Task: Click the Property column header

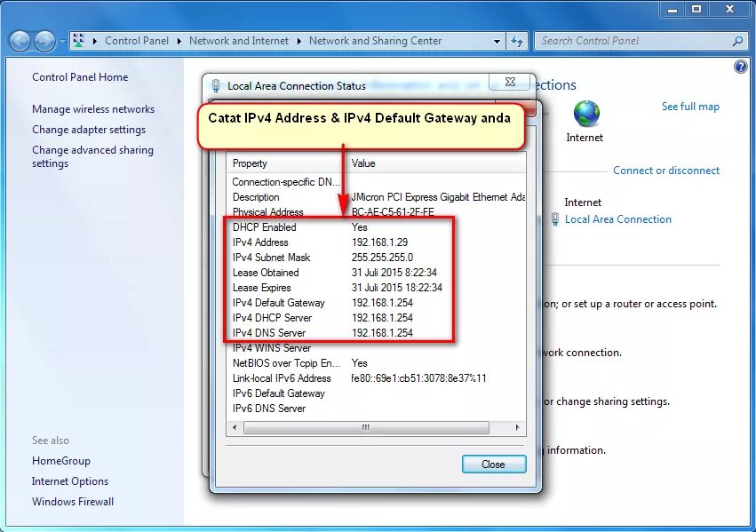Action: coord(287,163)
